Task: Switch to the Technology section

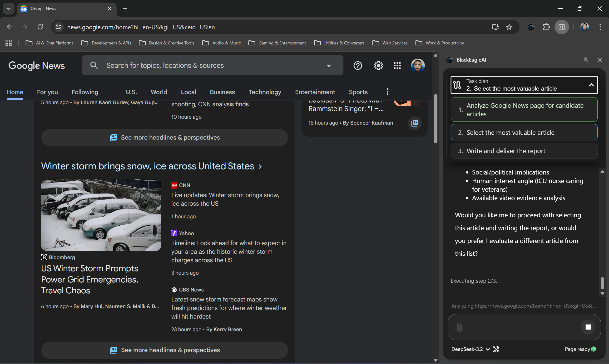Action: tap(265, 92)
